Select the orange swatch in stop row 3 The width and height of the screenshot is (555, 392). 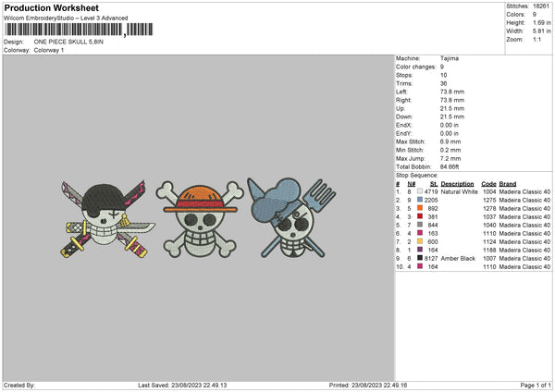(x=420, y=208)
